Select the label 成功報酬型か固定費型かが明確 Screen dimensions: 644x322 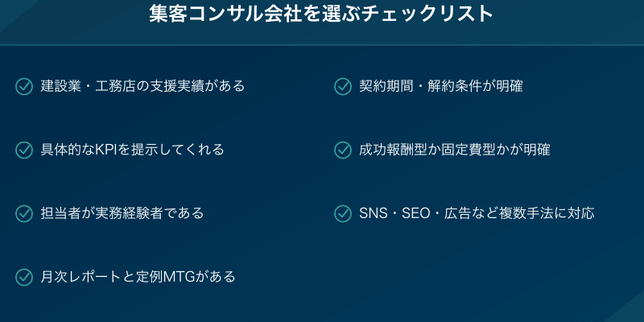click(454, 150)
